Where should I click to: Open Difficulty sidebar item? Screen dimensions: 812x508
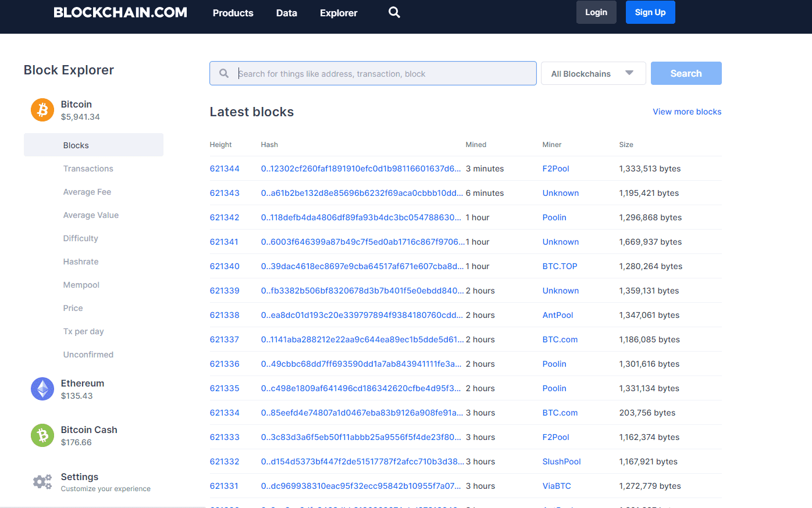[81, 238]
